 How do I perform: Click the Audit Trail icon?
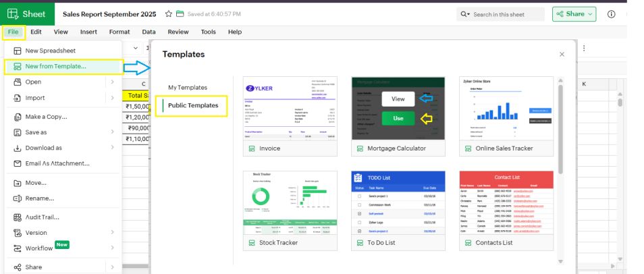click(x=18, y=217)
